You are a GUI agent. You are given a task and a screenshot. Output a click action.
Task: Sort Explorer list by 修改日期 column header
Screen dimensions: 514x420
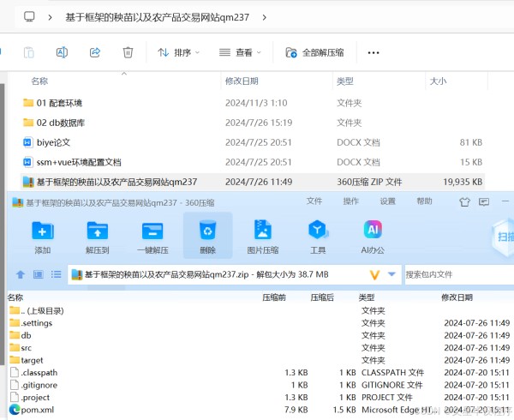pos(242,81)
